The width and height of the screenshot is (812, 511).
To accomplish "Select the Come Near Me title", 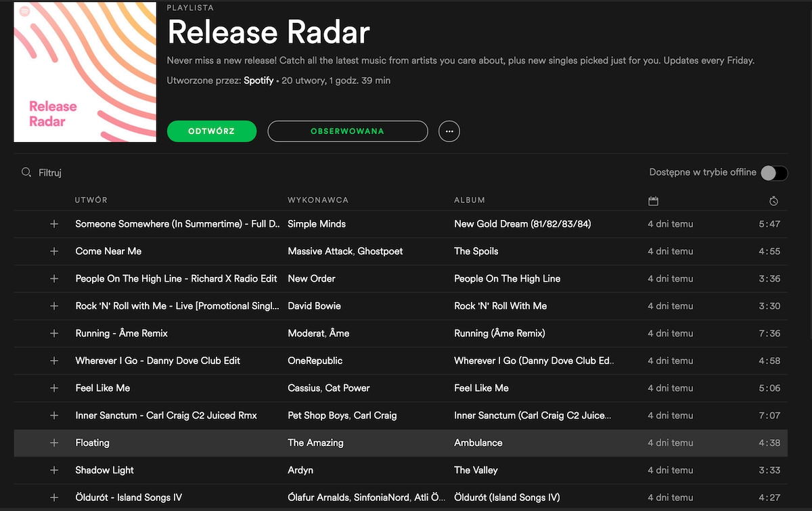I will (108, 251).
